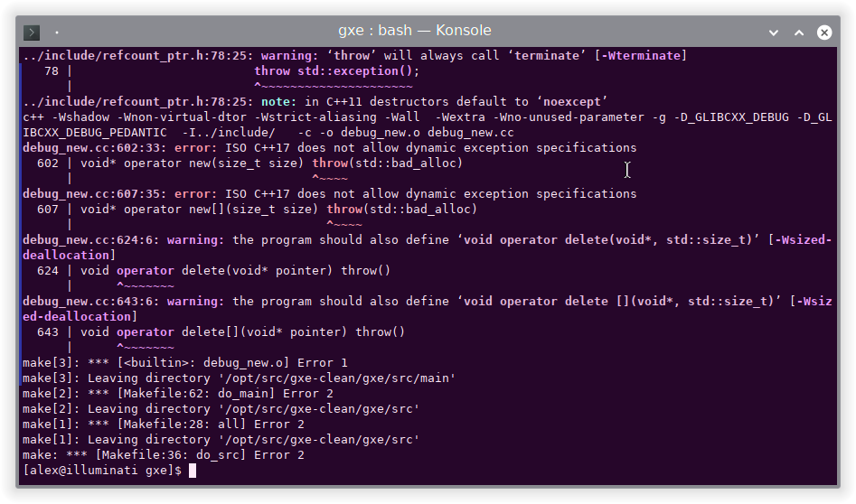Click the 'error:' label for debug_new.cc:607:35
The width and height of the screenshot is (856, 504).
pos(195,194)
